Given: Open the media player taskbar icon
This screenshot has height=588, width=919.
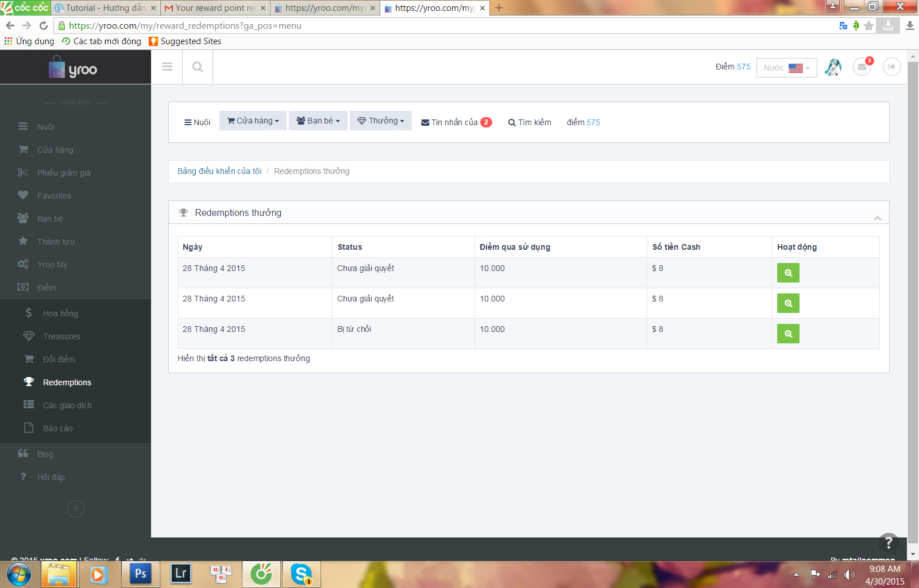Looking at the screenshot, I should pyautogui.click(x=98, y=574).
